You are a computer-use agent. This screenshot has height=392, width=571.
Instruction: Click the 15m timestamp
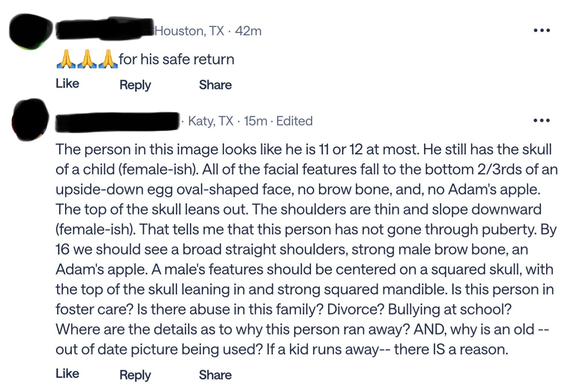[x=255, y=121]
